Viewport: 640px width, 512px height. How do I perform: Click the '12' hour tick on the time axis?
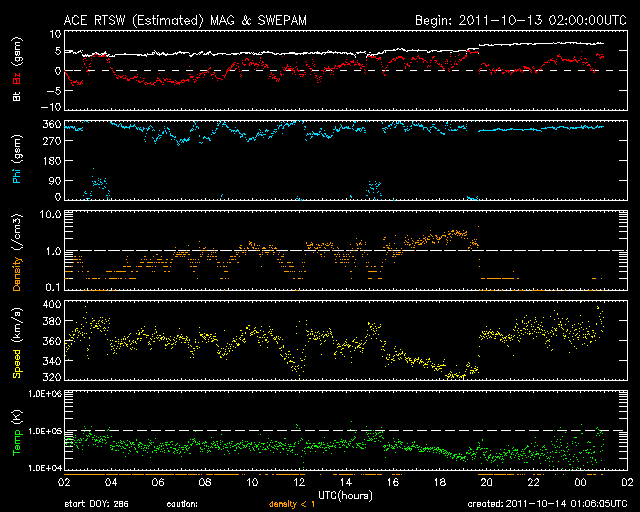click(x=299, y=482)
